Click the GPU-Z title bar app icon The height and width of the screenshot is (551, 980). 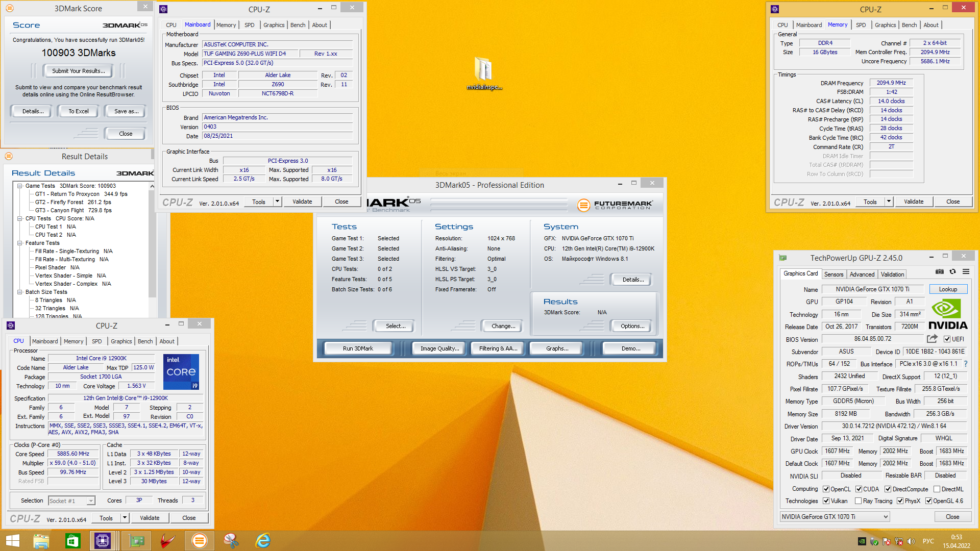783,258
